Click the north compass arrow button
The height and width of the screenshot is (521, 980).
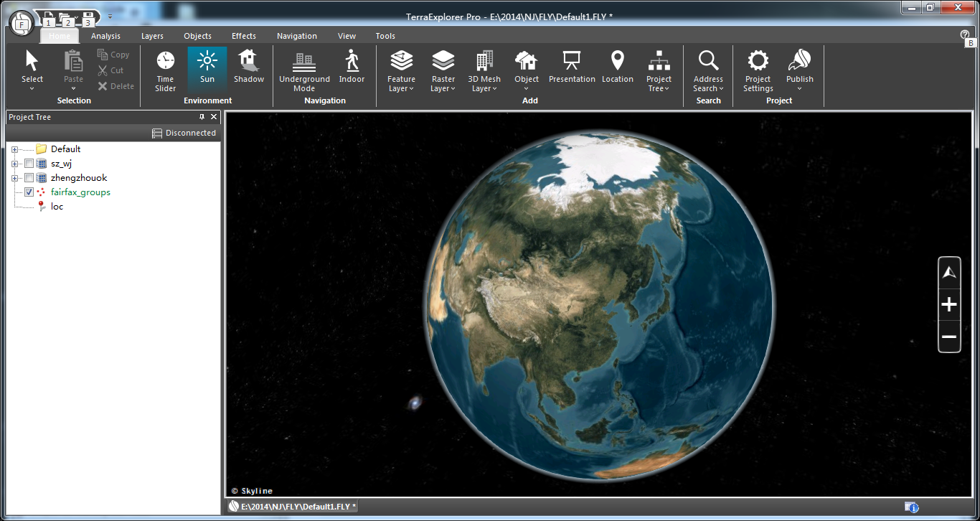[x=949, y=273]
